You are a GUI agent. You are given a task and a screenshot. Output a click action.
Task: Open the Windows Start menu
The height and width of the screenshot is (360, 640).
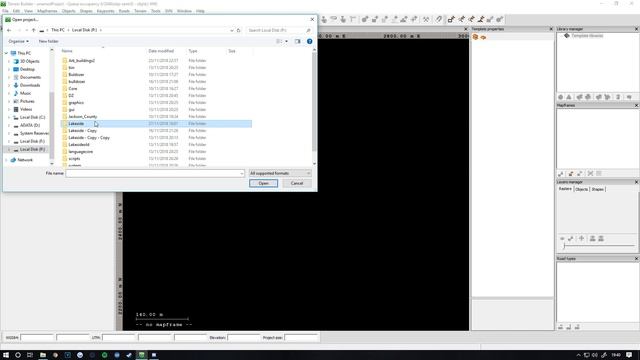(x=6, y=355)
